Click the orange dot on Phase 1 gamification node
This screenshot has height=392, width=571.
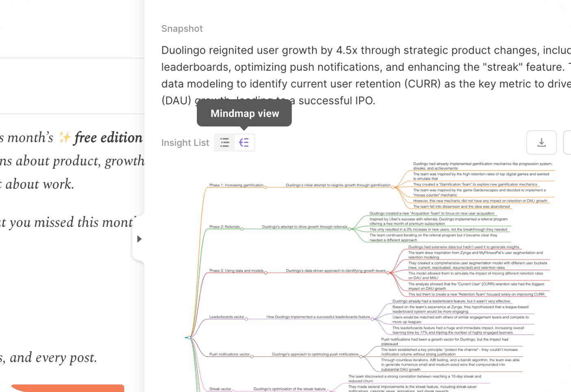[x=265, y=187]
